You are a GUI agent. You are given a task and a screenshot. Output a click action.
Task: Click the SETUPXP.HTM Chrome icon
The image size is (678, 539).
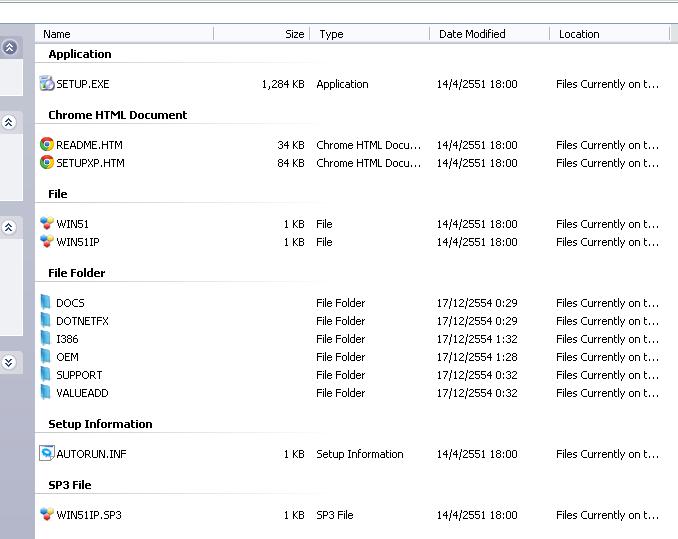(46, 163)
